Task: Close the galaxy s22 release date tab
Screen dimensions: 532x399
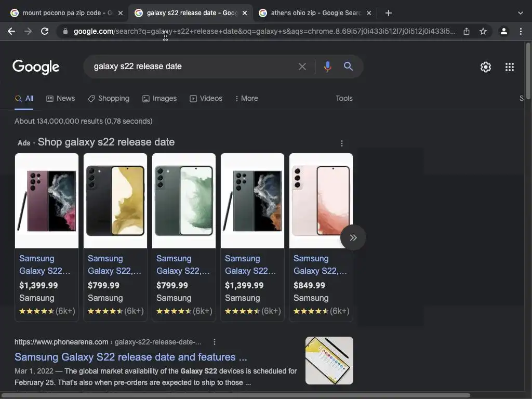Action: (245, 13)
